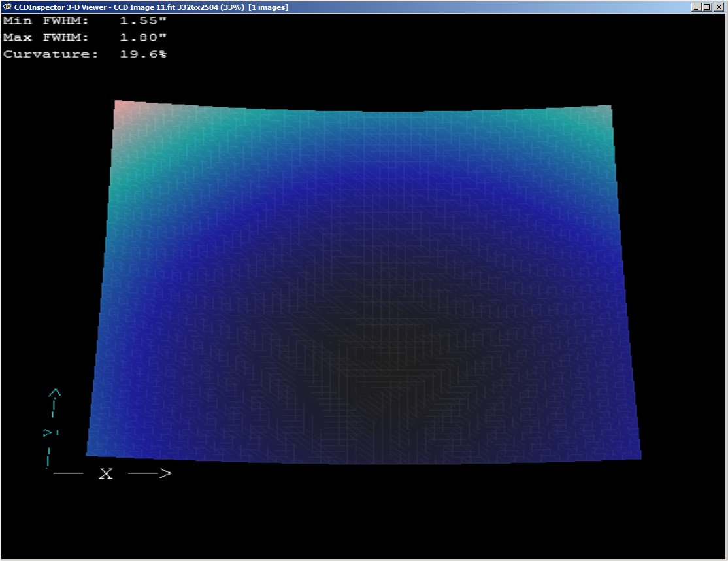Click the 'Max FWHM:' label

coord(46,37)
